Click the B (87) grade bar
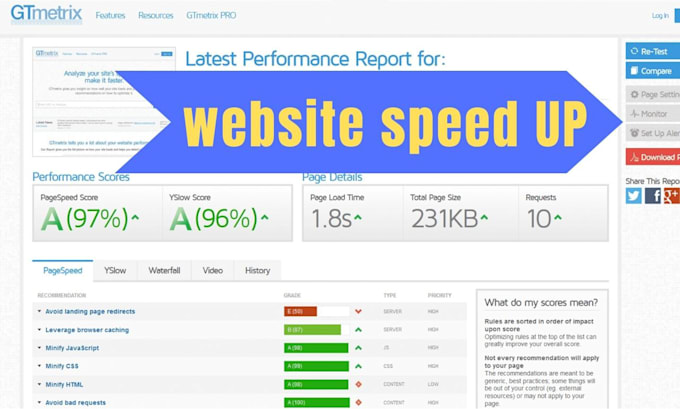The width and height of the screenshot is (680, 409). pyautogui.click(x=313, y=330)
